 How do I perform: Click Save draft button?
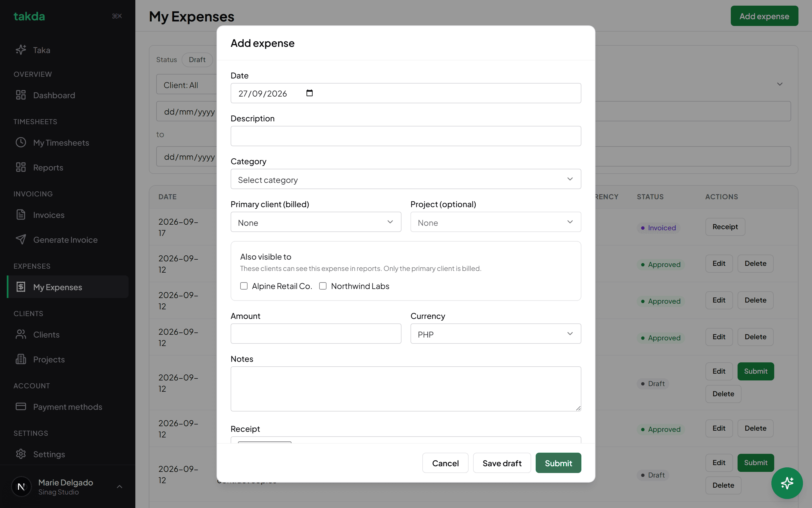(502, 463)
